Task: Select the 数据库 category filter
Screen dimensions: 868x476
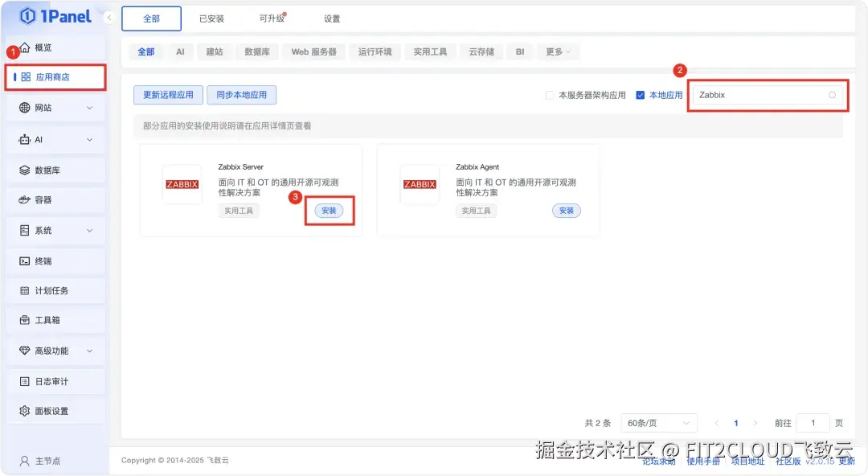Action: tap(257, 51)
